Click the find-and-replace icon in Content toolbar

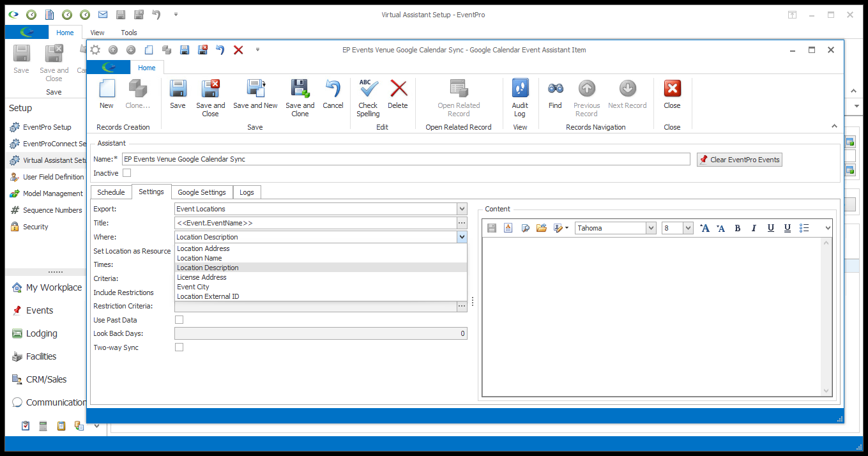click(x=525, y=228)
